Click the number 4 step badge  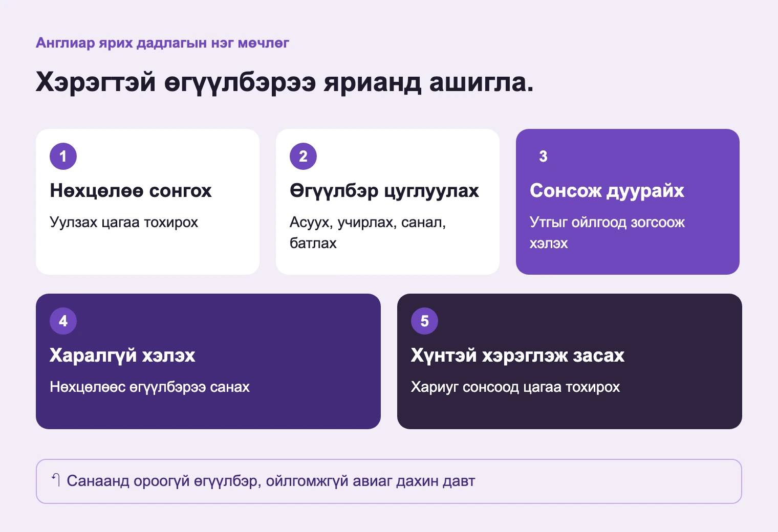tap(63, 321)
